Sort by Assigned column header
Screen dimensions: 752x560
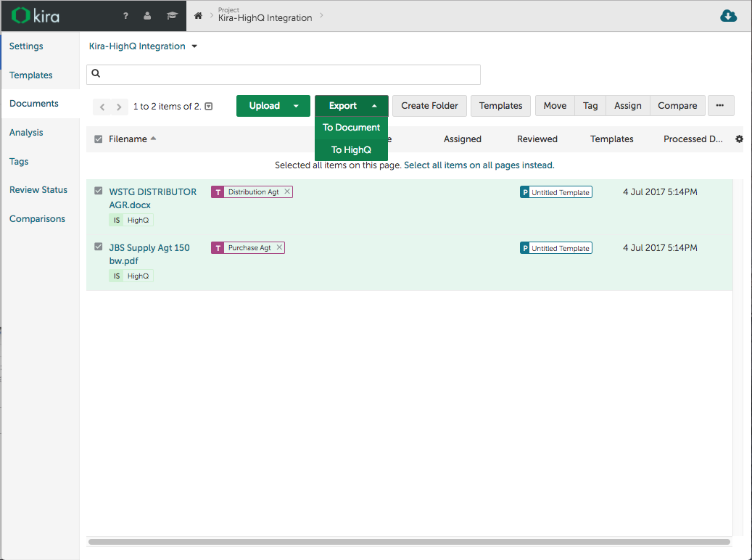pyautogui.click(x=463, y=139)
